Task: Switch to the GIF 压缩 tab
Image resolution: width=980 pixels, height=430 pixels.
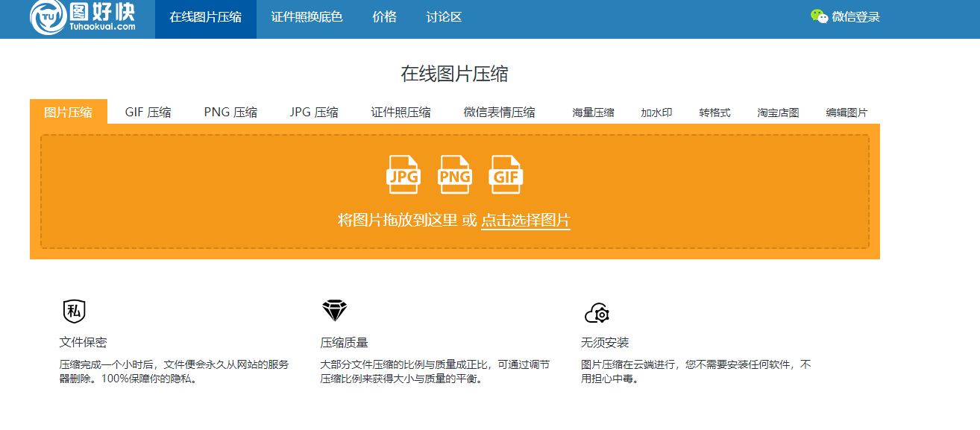Action: 148,111
